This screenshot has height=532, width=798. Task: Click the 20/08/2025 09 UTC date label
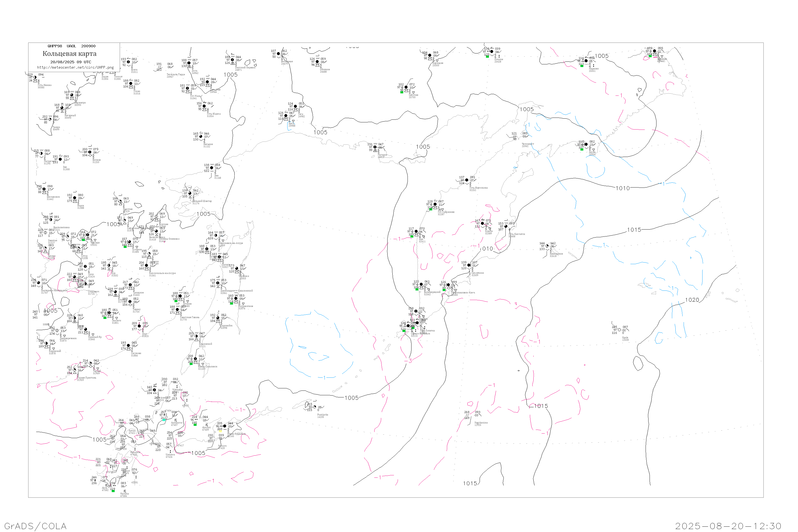(x=70, y=62)
